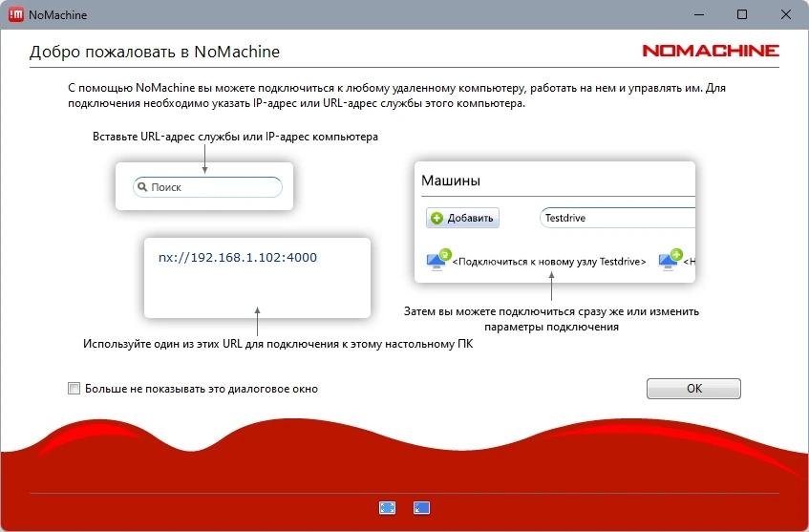Close the NoMachine window

tap(786, 14)
